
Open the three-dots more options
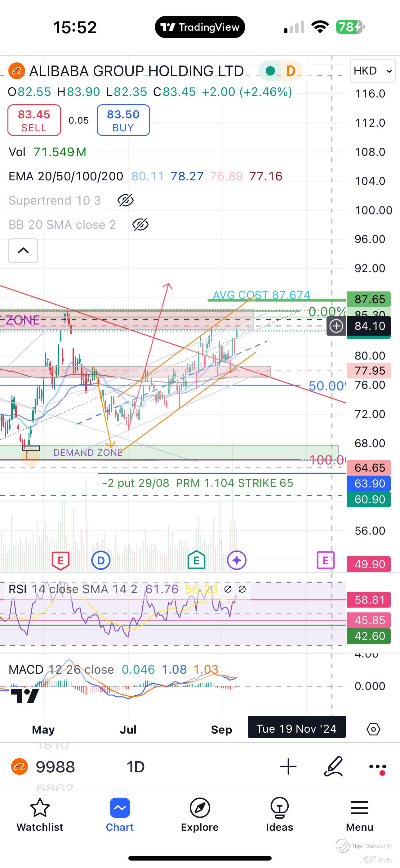(377, 767)
